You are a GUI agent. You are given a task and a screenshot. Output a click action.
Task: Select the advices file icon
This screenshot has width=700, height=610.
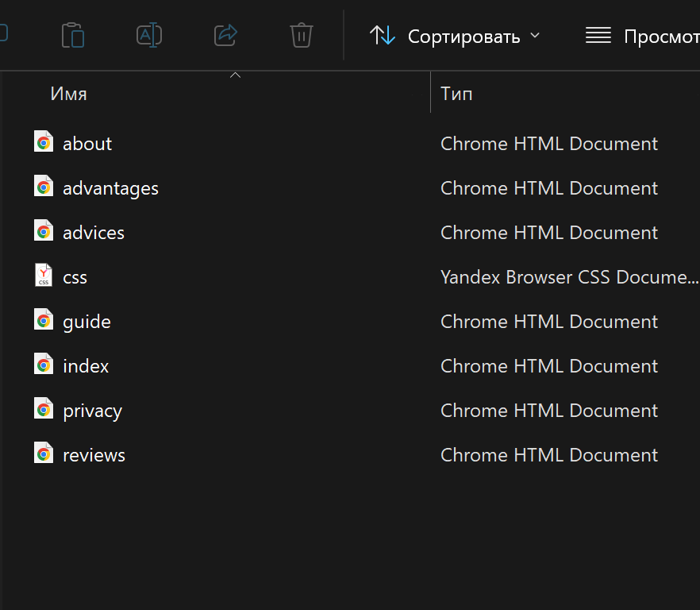[x=44, y=230]
